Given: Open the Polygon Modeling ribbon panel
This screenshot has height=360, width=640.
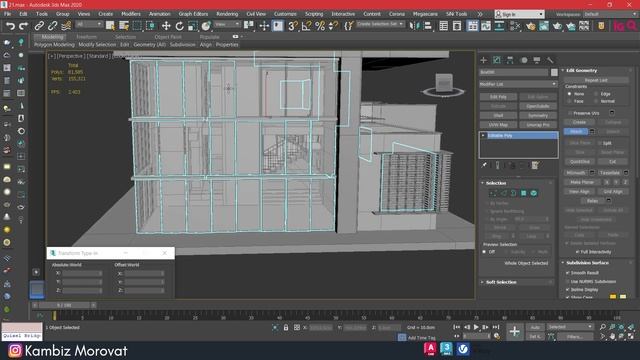Looking at the screenshot, I should click(54, 44).
